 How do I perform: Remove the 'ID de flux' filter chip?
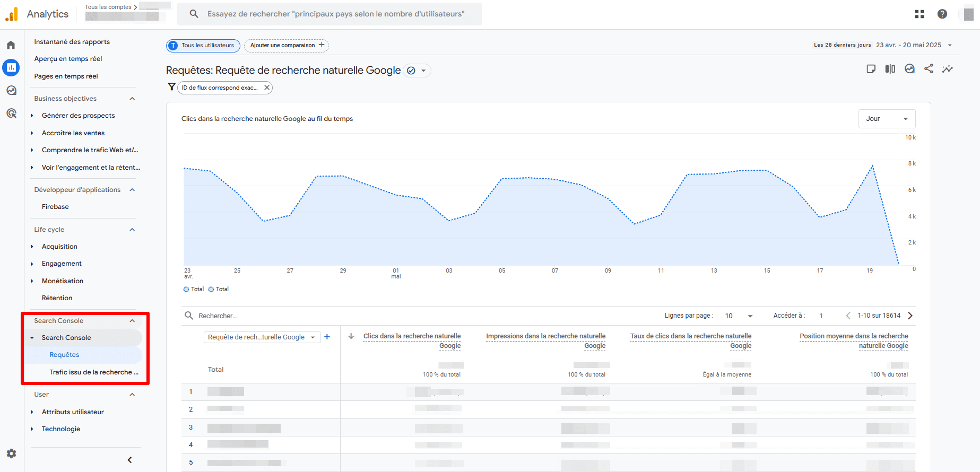point(267,88)
